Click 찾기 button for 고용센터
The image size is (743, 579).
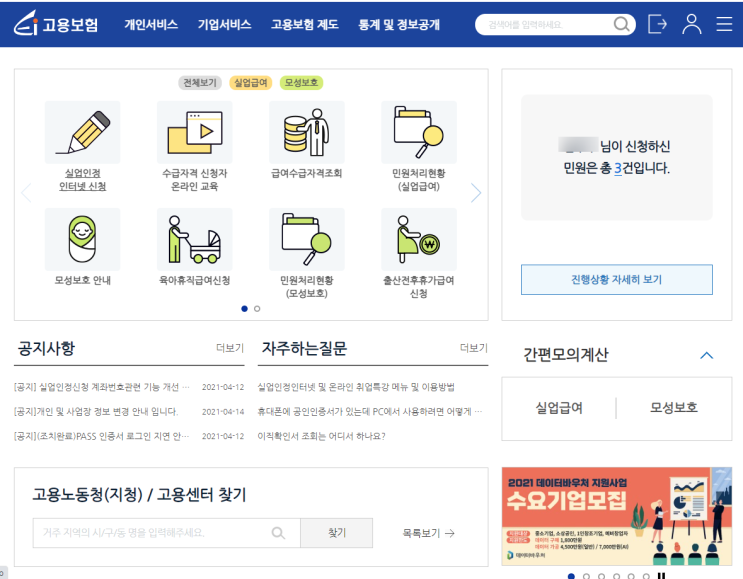(337, 533)
